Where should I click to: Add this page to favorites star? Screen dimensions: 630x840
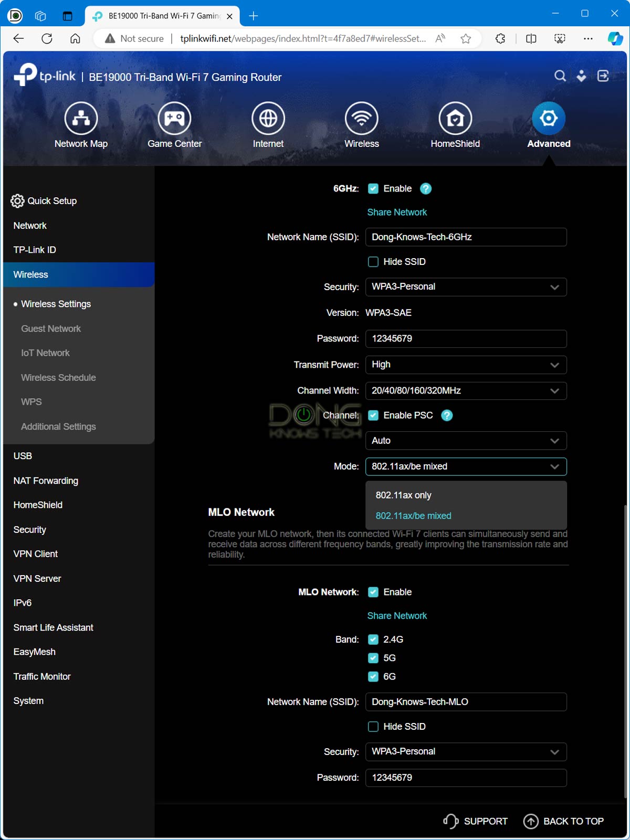point(466,38)
